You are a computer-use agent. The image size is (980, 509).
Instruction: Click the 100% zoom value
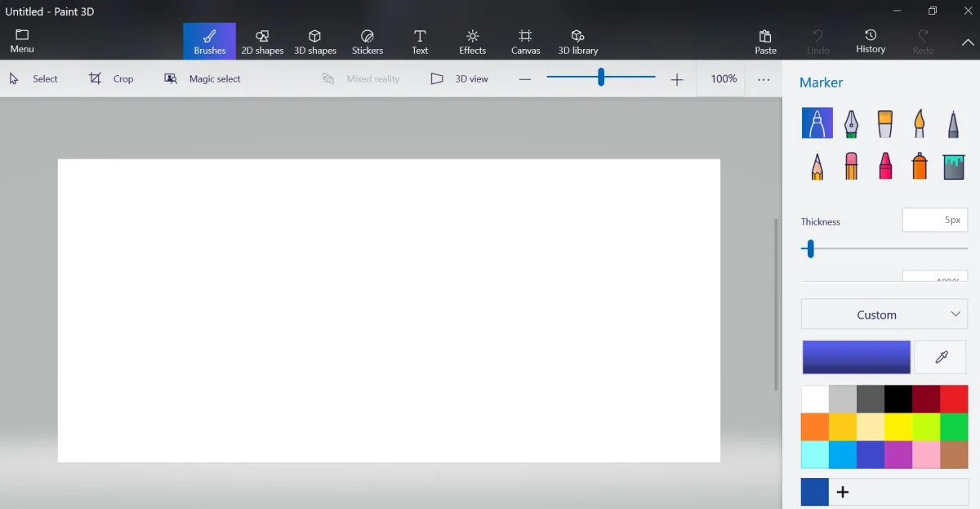[x=724, y=79]
